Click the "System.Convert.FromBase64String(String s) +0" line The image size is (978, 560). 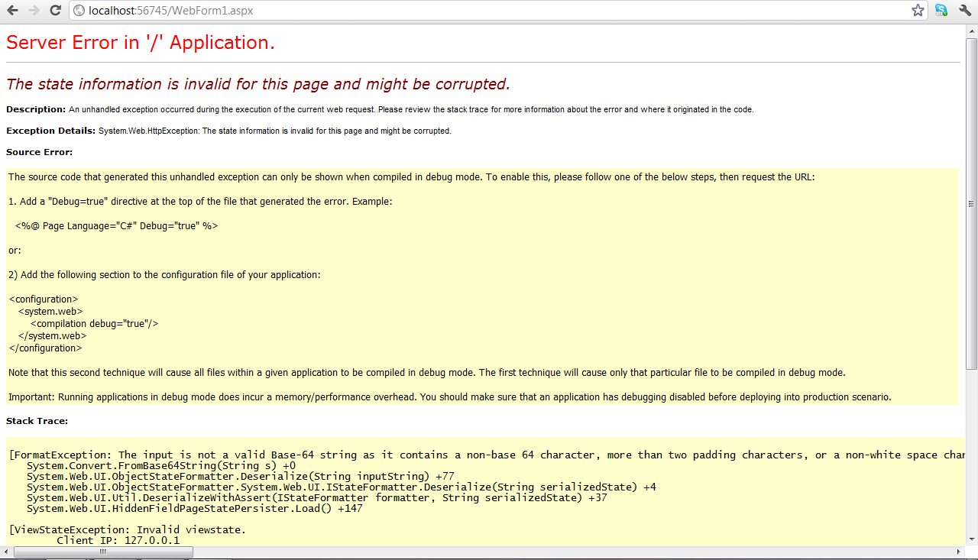(161, 466)
